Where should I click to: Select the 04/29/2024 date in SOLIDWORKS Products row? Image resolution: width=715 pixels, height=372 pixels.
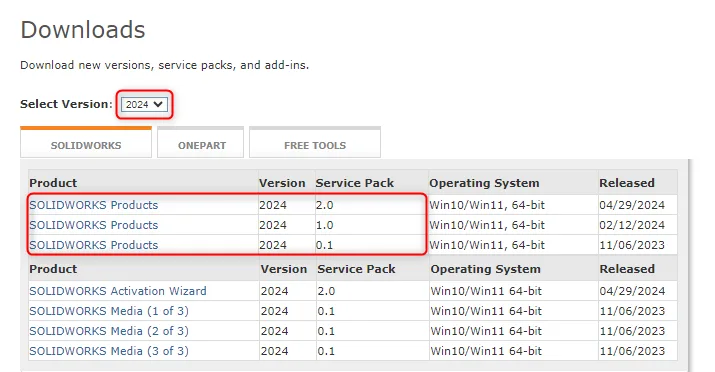632,205
